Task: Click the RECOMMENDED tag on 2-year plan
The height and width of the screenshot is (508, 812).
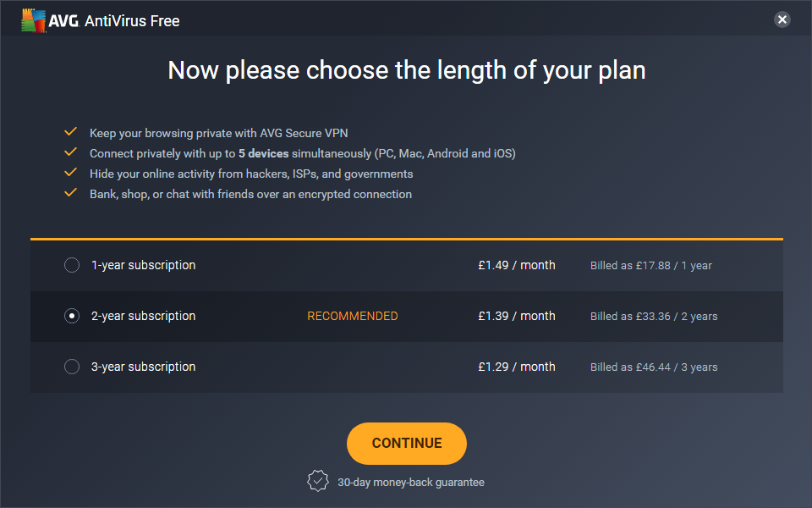Action: pos(352,316)
